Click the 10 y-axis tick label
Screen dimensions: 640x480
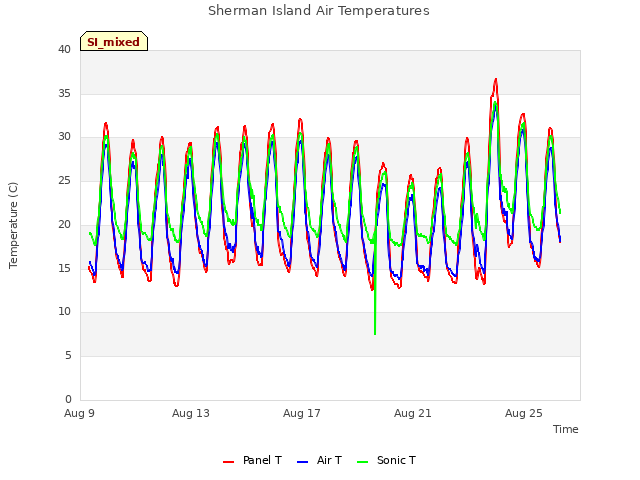[64, 312]
